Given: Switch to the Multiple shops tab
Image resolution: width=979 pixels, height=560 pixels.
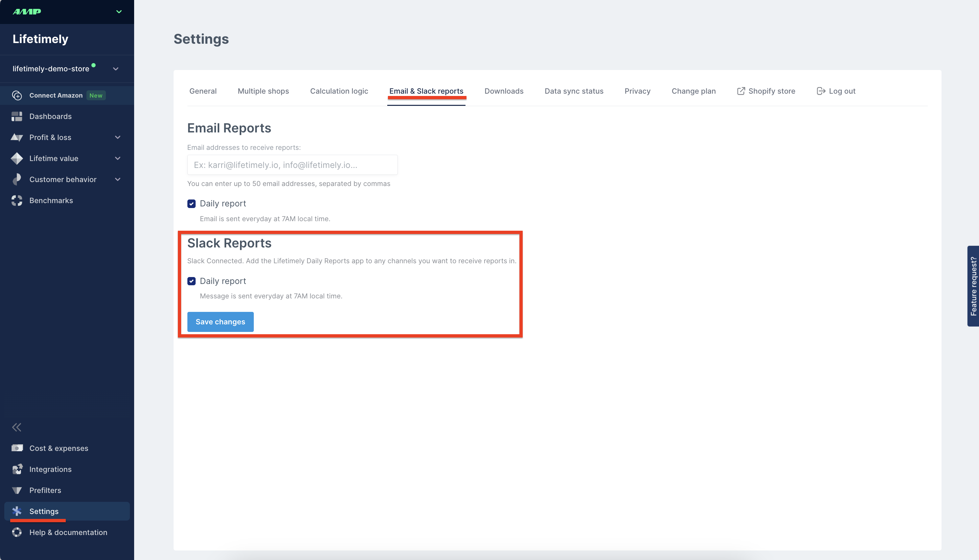Looking at the screenshot, I should [263, 91].
